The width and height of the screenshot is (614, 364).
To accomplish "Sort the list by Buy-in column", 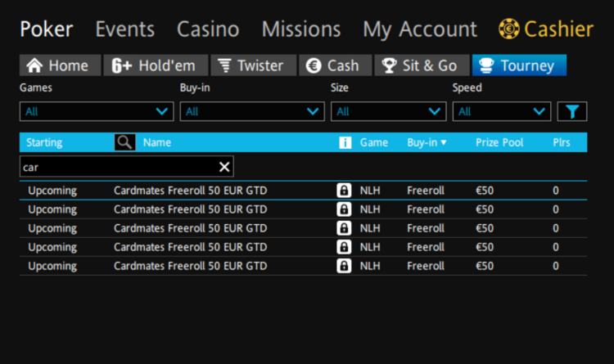I will tap(427, 142).
